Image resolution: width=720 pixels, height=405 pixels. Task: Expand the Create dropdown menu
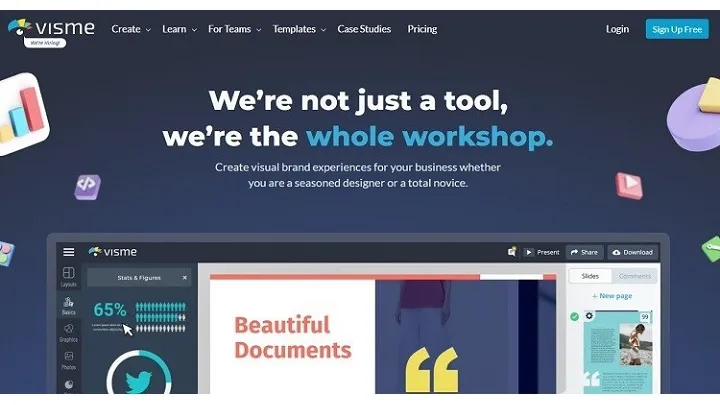[130, 29]
